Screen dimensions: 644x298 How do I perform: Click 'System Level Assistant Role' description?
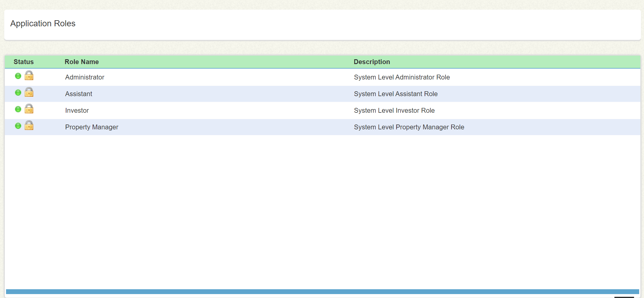pos(396,94)
